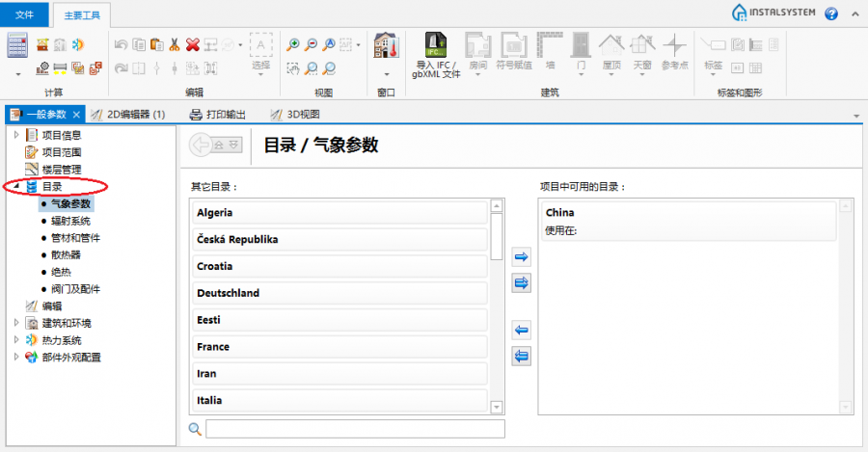Expand the 项目信息 tree node
Screen dimensions: 868x452
coord(16,135)
